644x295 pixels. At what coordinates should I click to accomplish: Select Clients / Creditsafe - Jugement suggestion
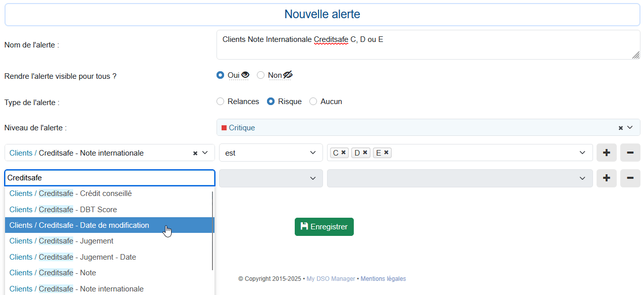click(x=61, y=241)
